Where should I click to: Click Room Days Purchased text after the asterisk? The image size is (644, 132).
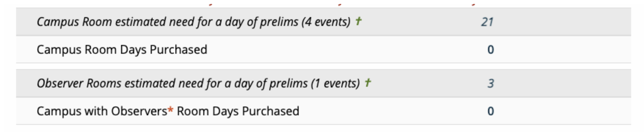(238, 111)
